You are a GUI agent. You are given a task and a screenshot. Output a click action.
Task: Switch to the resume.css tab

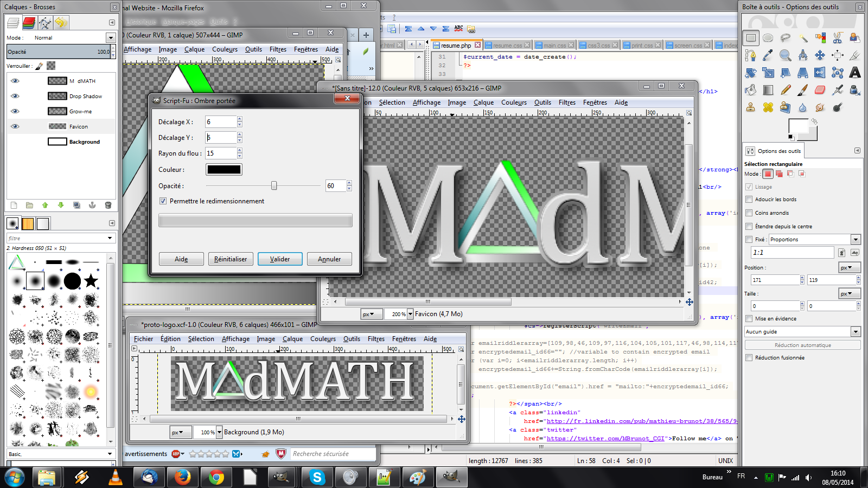tap(507, 46)
